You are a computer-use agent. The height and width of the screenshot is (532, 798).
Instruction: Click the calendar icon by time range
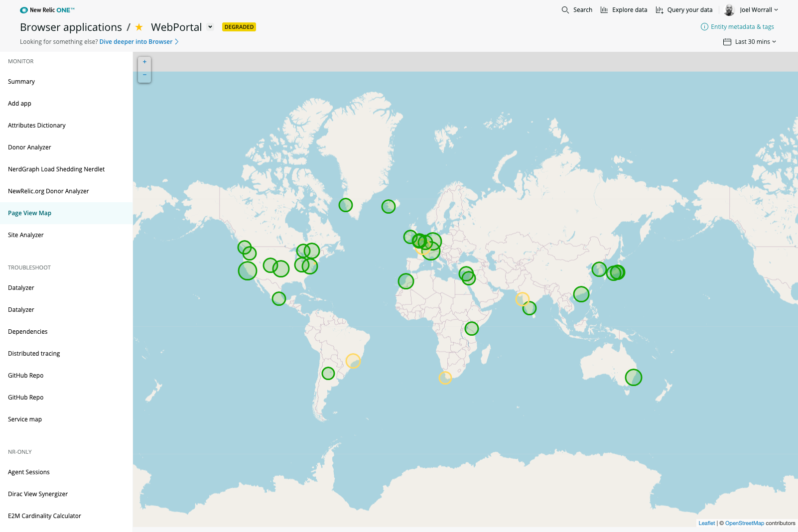[x=727, y=42]
